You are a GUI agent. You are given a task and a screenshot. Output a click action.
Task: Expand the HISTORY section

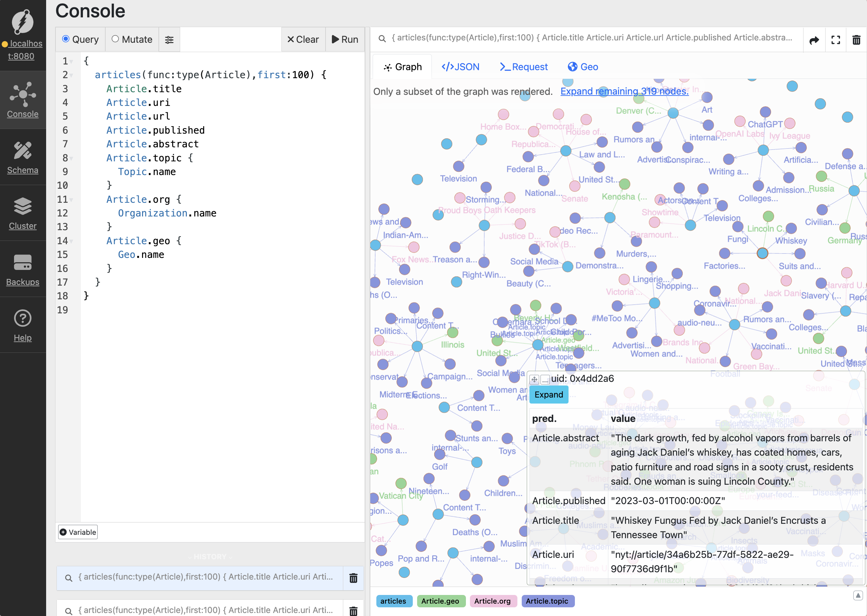coord(210,557)
